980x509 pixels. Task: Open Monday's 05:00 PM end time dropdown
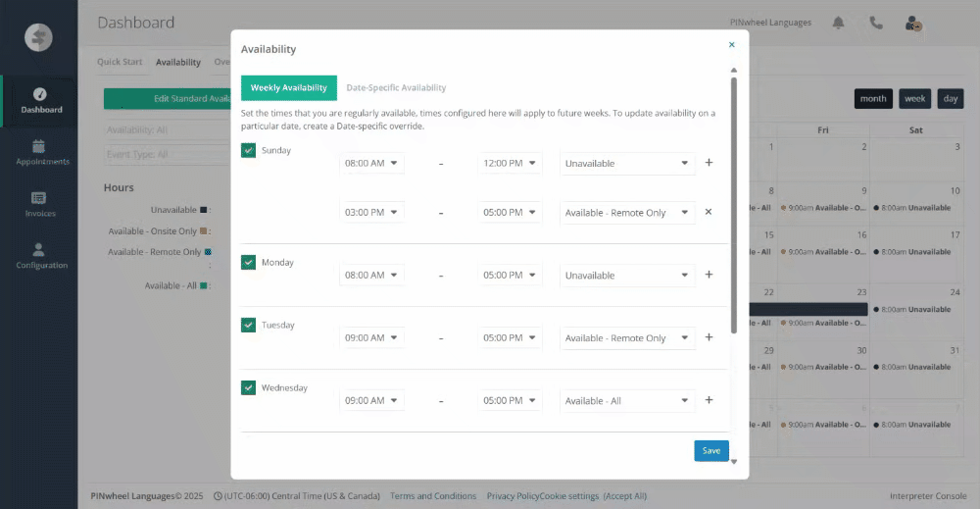(510, 276)
